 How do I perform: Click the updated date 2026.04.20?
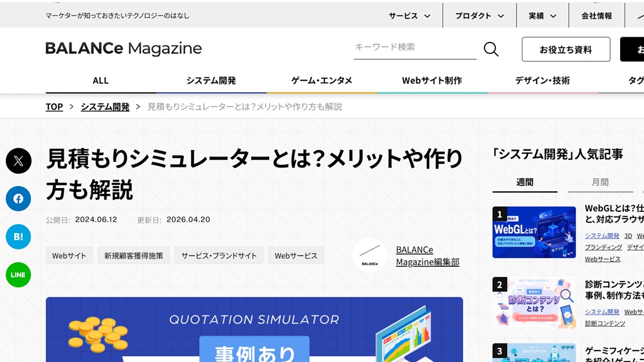188,220
